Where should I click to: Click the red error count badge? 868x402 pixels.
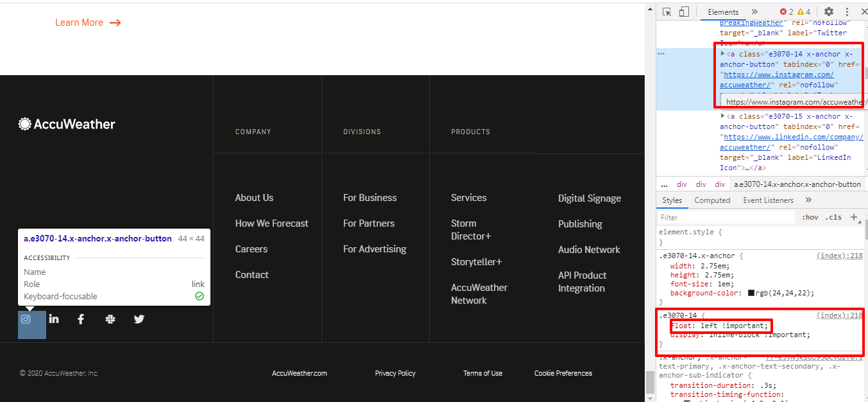[x=787, y=12]
